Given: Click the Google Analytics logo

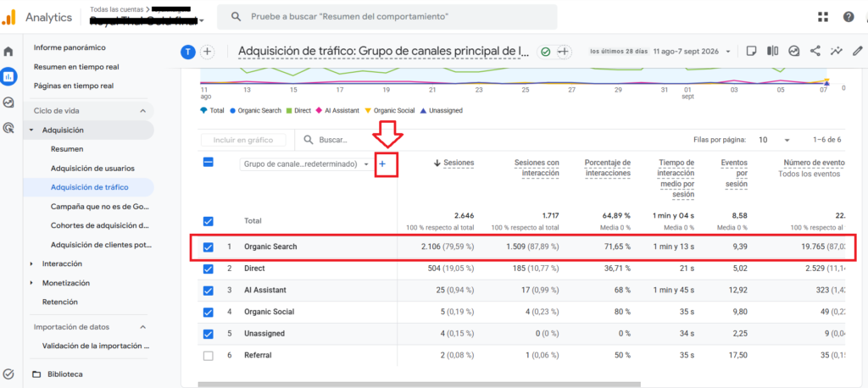Looking at the screenshot, I should pyautogui.click(x=8, y=17).
